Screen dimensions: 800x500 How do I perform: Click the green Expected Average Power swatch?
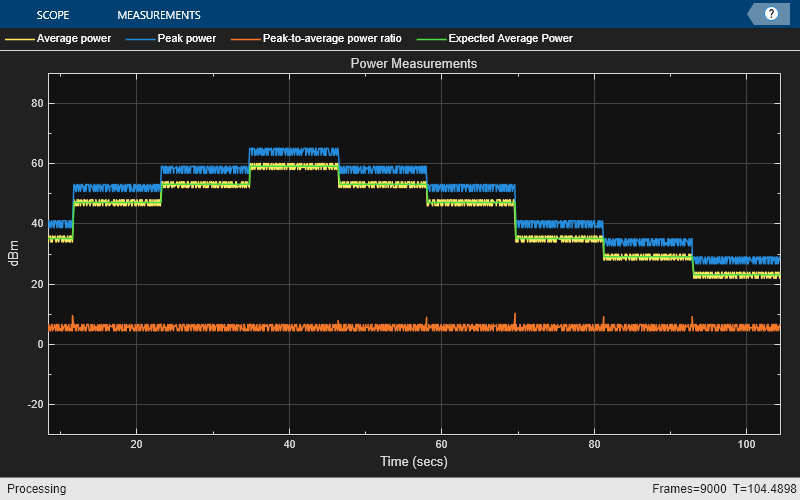tap(432, 39)
